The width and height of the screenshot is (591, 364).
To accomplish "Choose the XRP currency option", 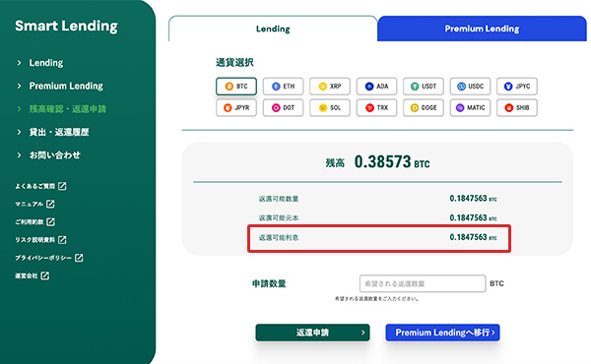I will point(330,87).
